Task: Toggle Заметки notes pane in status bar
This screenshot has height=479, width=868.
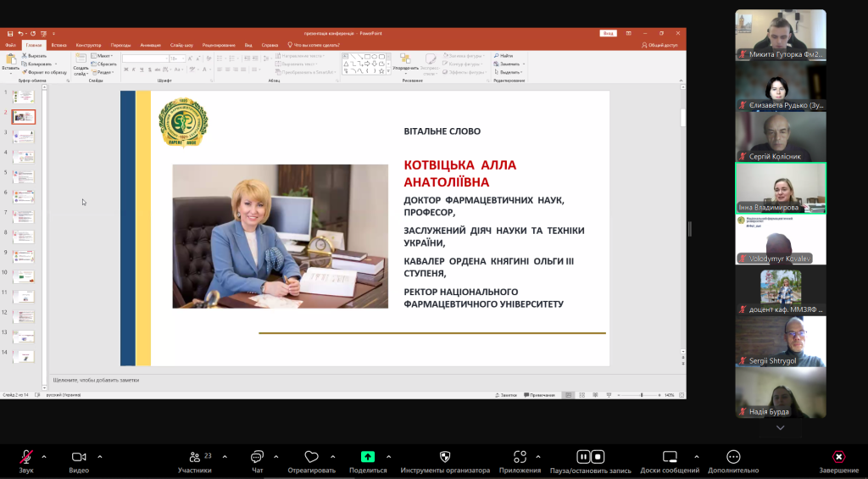Action: pos(507,395)
